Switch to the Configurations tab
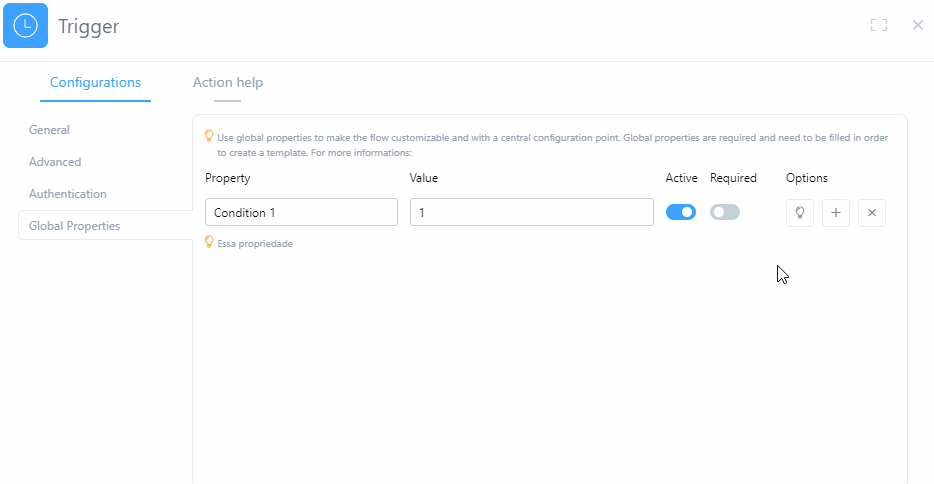 coord(95,83)
